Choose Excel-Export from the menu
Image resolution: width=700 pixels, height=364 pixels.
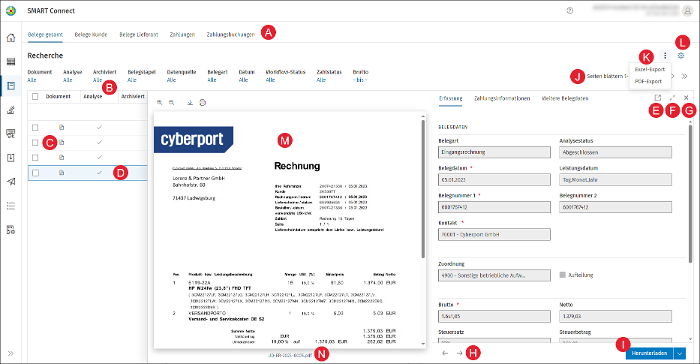(x=650, y=70)
